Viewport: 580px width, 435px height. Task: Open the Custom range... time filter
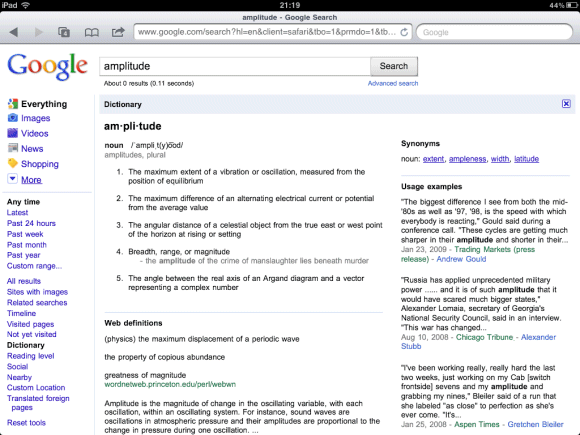point(34,266)
